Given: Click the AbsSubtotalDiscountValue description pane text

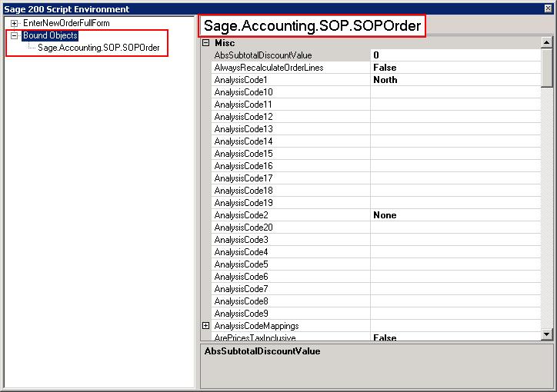Looking at the screenshot, I should [262, 351].
